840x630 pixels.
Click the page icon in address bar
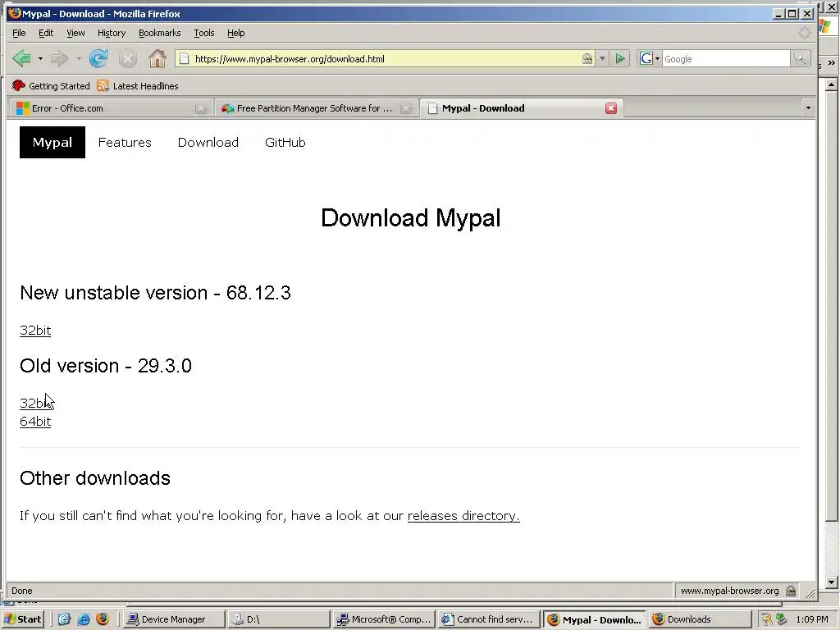(184, 59)
